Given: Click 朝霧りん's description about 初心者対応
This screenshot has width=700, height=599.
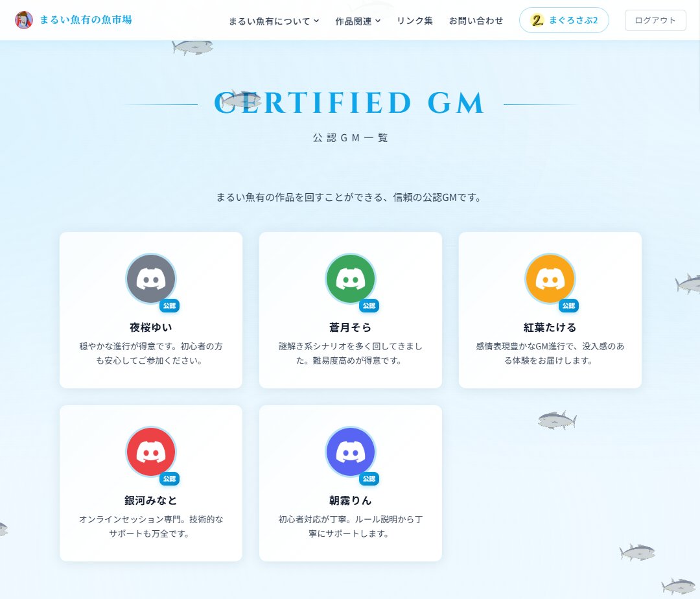Looking at the screenshot, I should point(351,526).
